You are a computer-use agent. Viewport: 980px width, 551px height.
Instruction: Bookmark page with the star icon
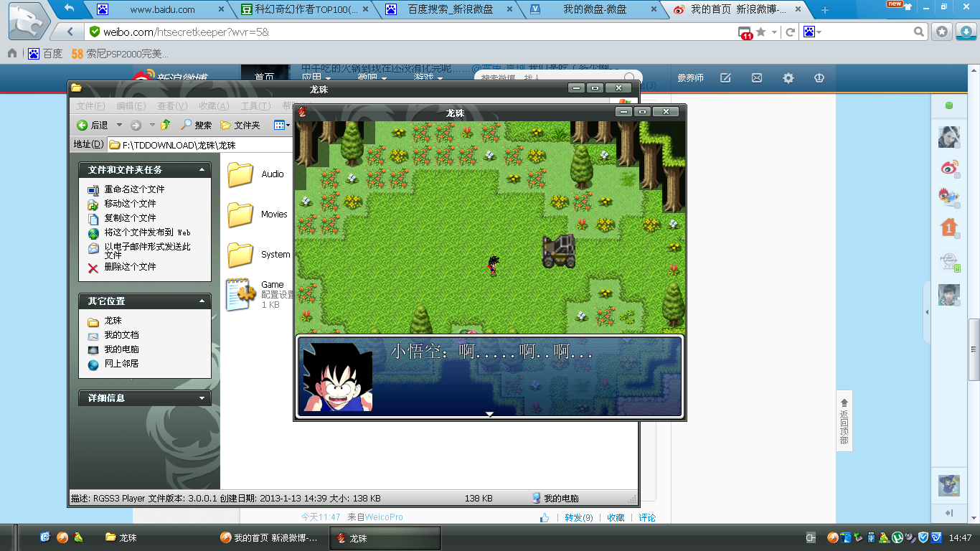click(761, 32)
